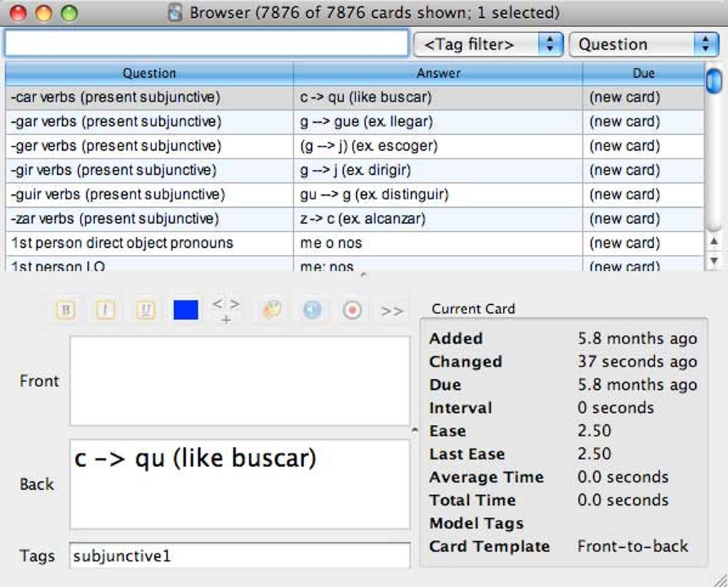The height and width of the screenshot is (587, 728).
Task: Click the scroll up arrow of card list
Action: point(714,241)
